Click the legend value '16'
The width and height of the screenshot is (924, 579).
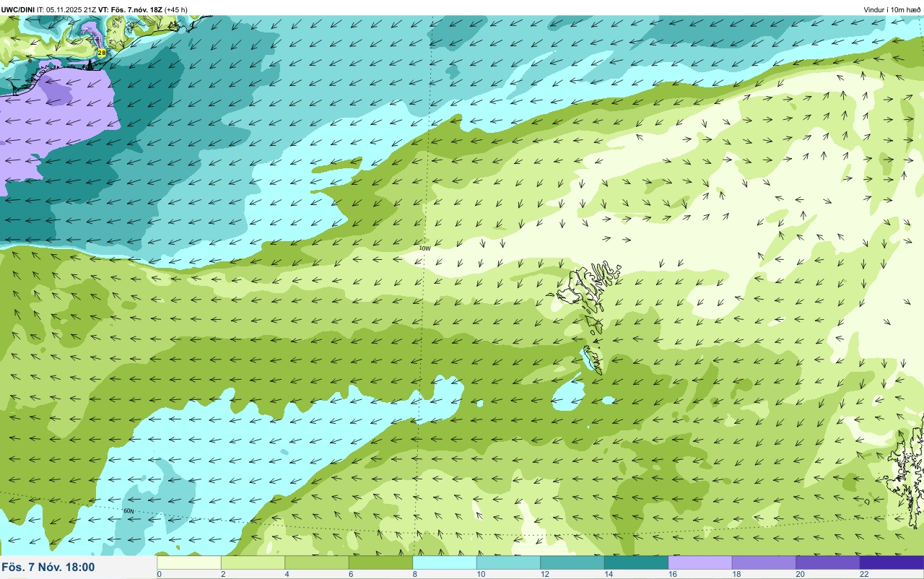[x=671, y=574]
